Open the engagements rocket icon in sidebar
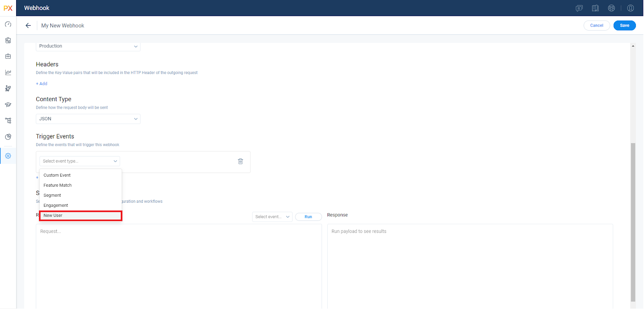Viewport: 644px width, 311px height. coord(8,89)
